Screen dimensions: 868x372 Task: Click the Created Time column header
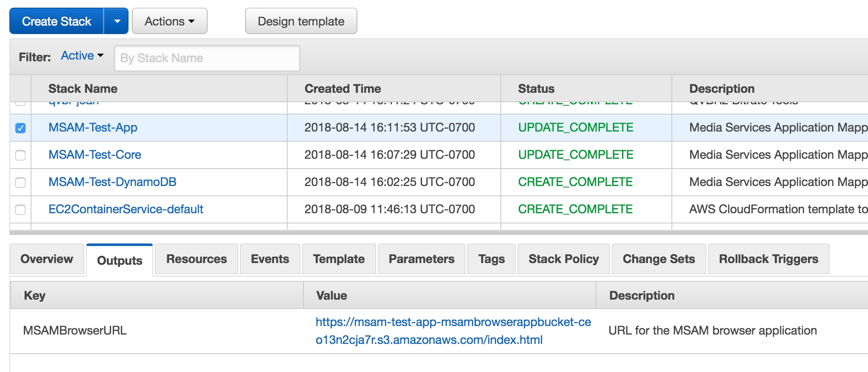pos(394,89)
